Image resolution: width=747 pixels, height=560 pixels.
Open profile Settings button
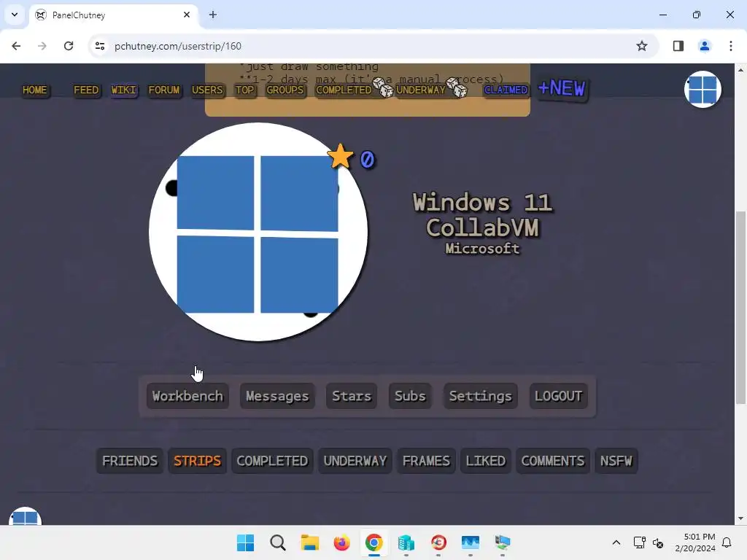click(480, 396)
